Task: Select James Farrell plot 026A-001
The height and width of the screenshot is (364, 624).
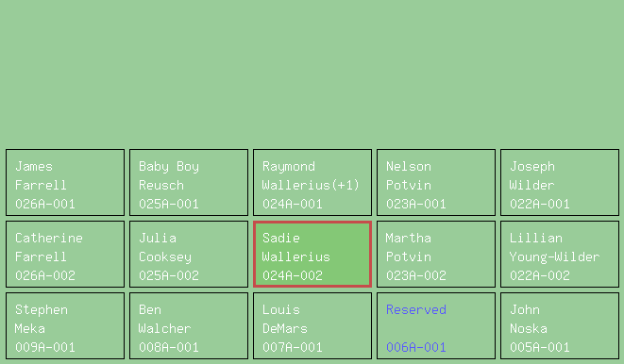Action: click(65, 182)
